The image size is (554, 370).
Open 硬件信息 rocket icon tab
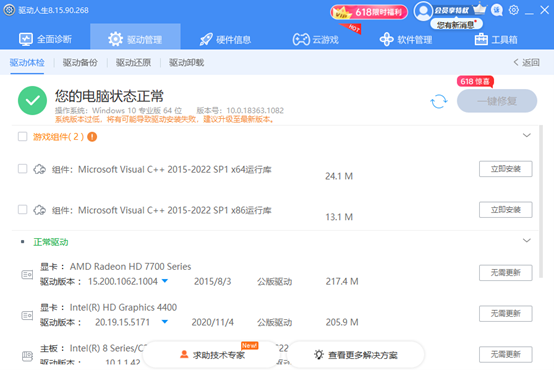pos(225,40)
